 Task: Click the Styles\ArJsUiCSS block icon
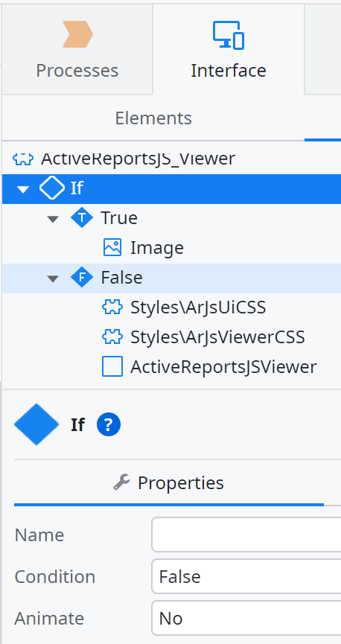(112, 307)
